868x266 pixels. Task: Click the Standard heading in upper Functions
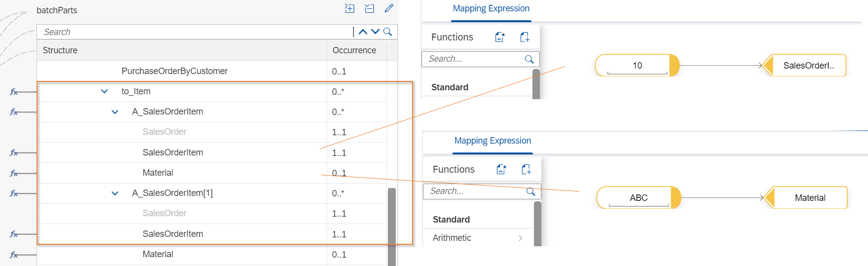pos(450,87)
